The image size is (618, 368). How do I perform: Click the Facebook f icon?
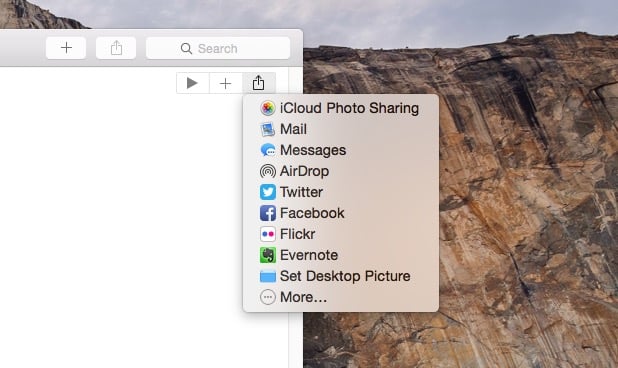tap(268, 213)
